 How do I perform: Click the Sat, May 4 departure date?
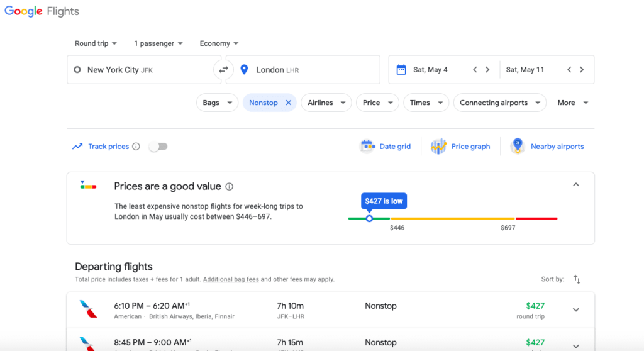pyautogui.click(x=430, y=70)
